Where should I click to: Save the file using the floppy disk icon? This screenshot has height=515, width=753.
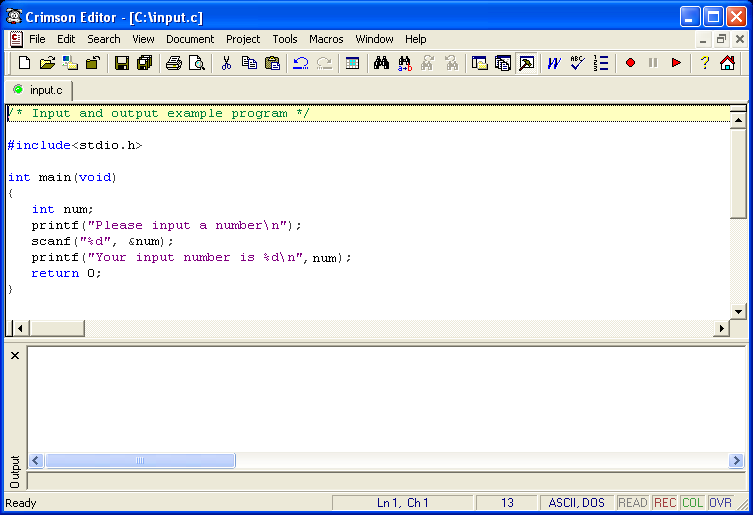[122, 63]
